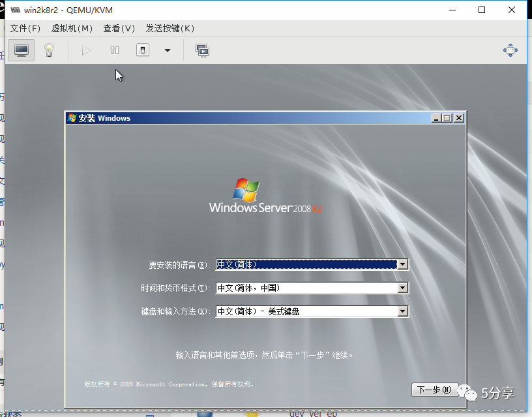Expand the 键盘和输入方法 dropdown arrow

pyautogui.click(x=403, y=311)
